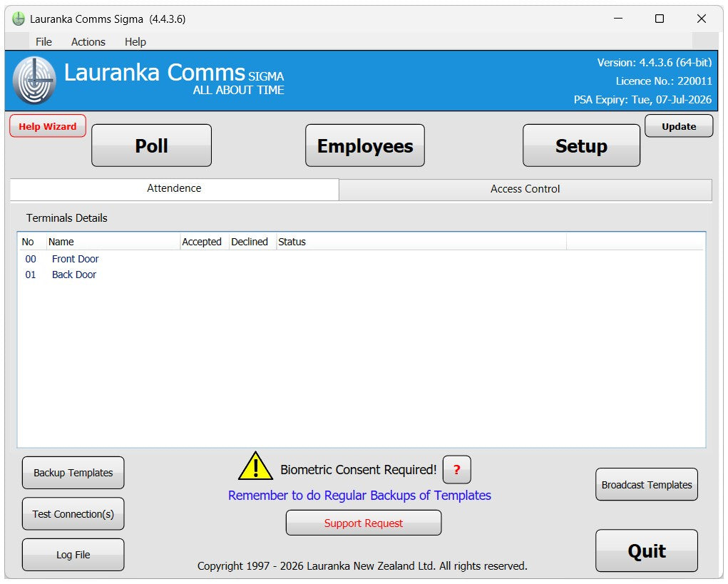728x584 pixels.
Task: Click the Declined column header
Action: tap(252, 242)
